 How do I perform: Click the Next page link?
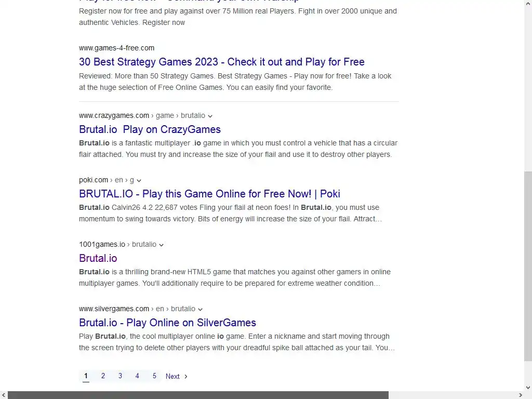tap(177, 376)
